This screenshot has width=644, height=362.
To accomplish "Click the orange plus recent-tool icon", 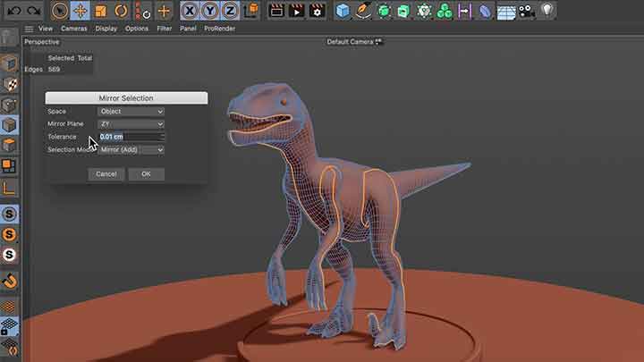I will [x=165, y=11].
